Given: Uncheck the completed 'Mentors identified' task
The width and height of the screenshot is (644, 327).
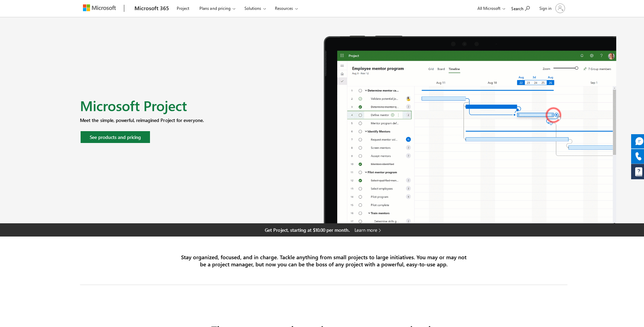Looking at the screenshot, I should coord(360,164).
